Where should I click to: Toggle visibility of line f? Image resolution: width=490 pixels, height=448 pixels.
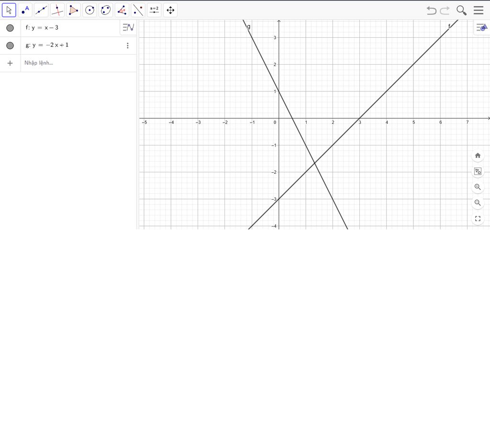10,28
